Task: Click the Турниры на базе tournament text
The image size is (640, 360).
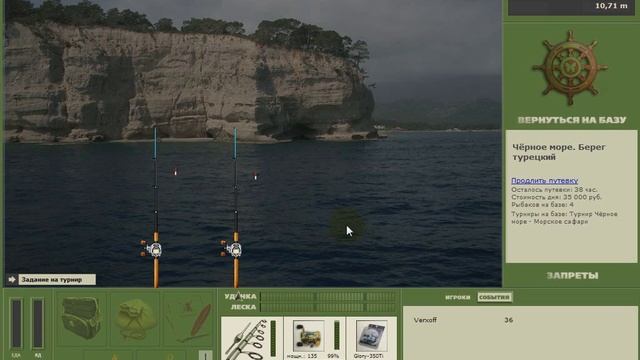Action: point(564,218)
